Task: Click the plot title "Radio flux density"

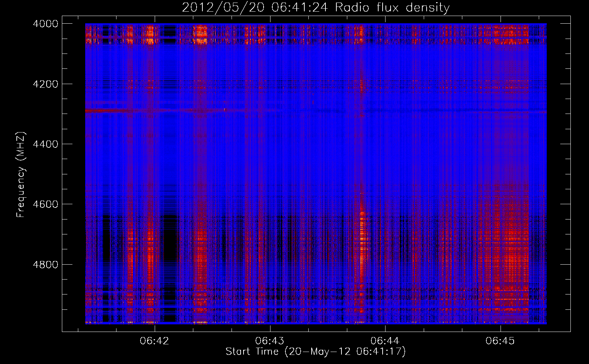Action: pos(392,8)
